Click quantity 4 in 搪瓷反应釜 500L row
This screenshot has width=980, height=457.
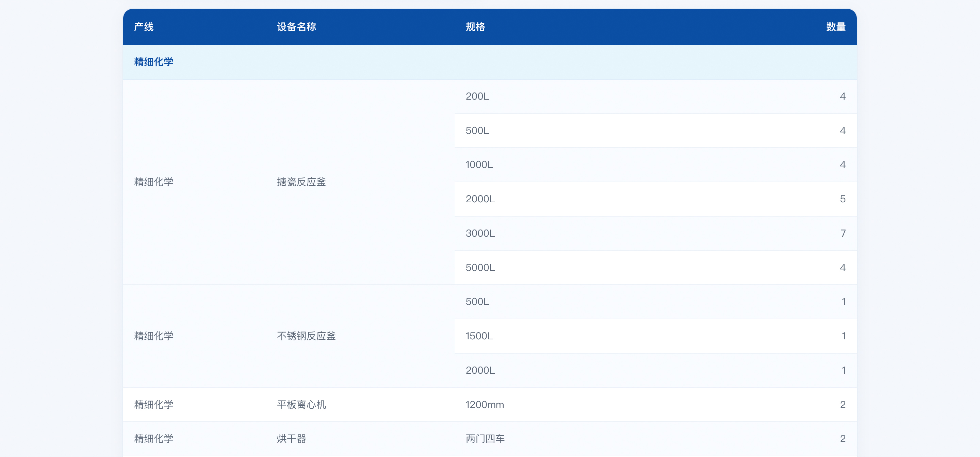pyautogui.click(x=843, y=131)
